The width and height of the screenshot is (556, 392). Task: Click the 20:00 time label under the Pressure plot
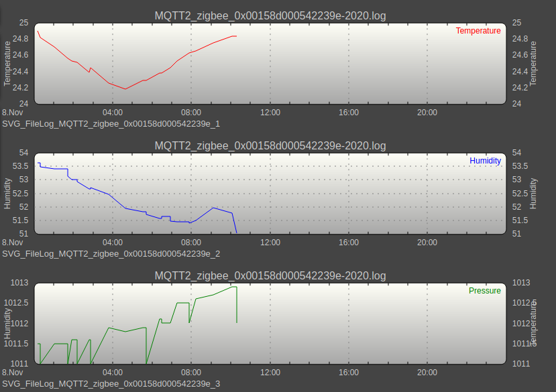click(x=427, y=373)
